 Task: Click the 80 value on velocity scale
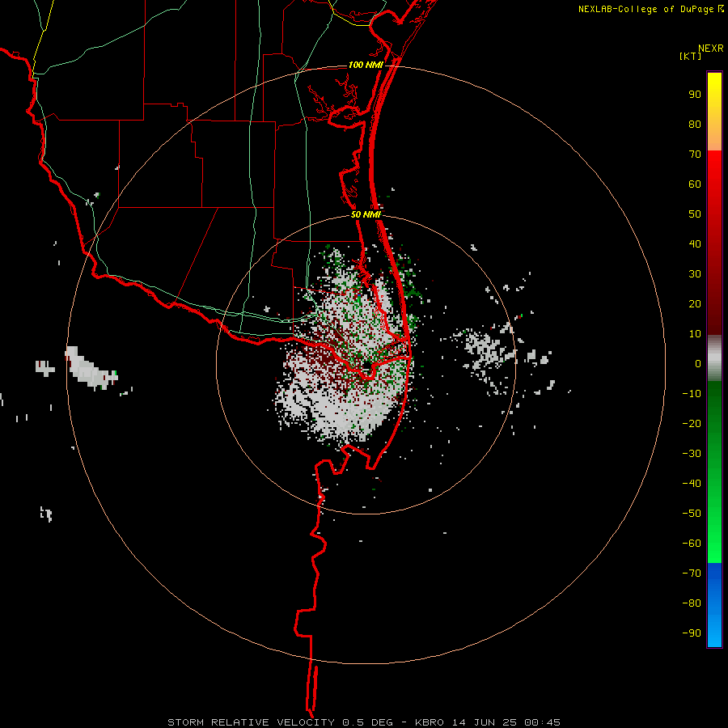click(x=695, y=124)
